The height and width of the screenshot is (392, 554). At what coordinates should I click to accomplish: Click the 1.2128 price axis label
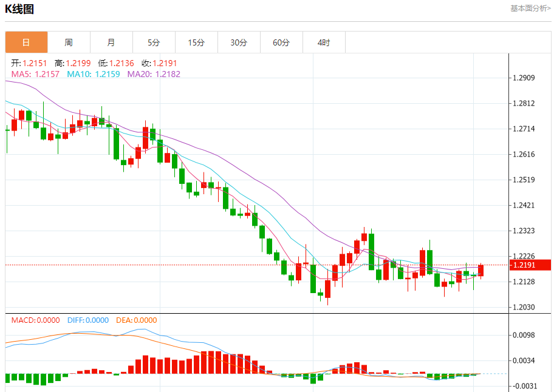pyautogui.click(x=524, y=282)
